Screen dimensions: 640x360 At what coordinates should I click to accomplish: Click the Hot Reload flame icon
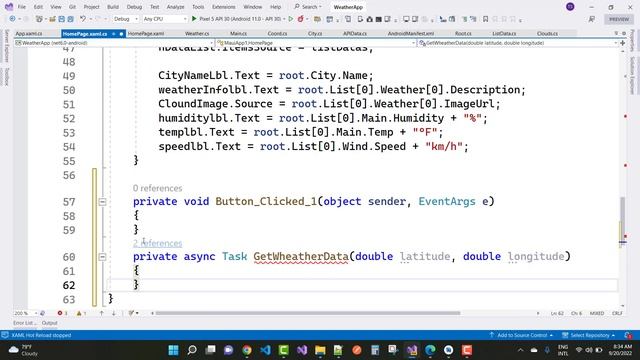point(301,19)
